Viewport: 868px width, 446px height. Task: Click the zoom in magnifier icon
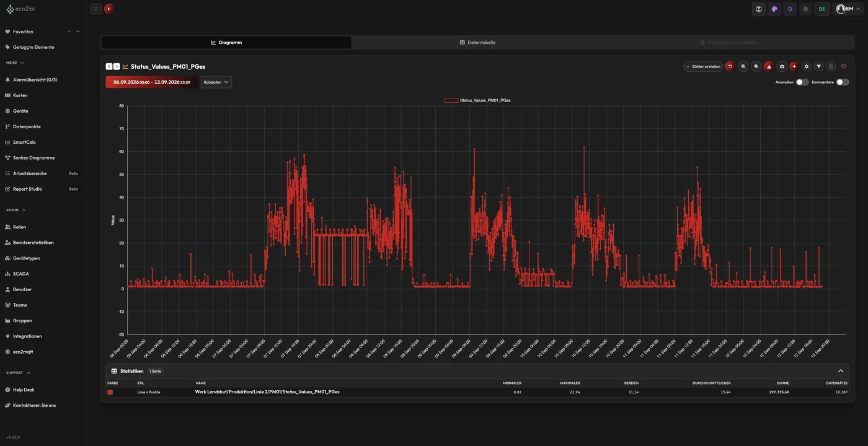pyautogui.click(x=743, y=66)
